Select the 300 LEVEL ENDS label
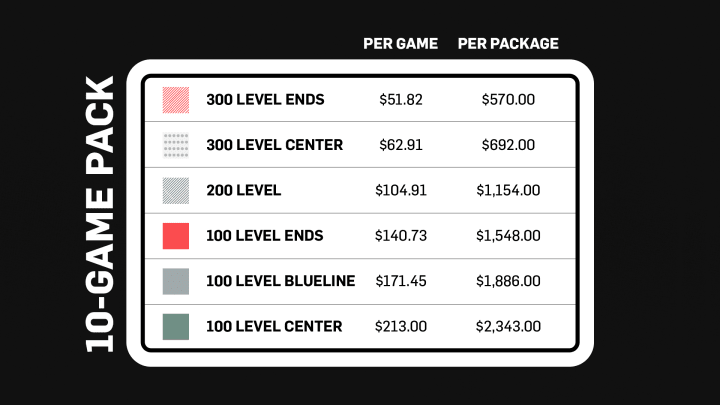Screen dimensions: 720x405 265,100
